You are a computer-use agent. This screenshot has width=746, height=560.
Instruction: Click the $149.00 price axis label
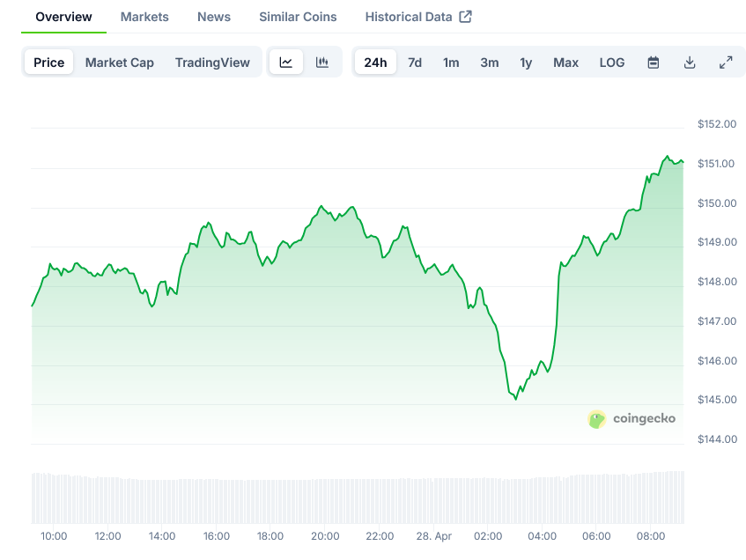[x=717, y=242]
